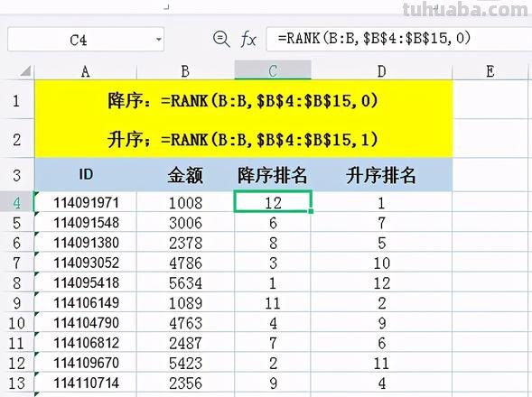Select cell with ID 114104790
The height and width of the screenshot is (397, 532).
tap(86, 322)
